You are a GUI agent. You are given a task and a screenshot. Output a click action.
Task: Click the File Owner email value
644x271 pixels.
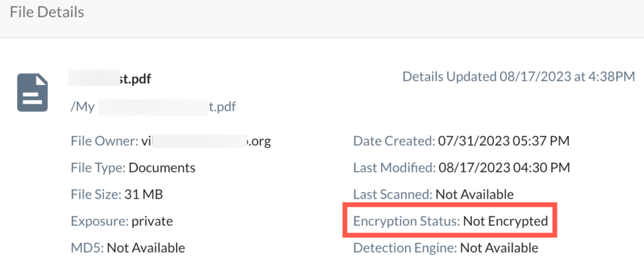206,141
